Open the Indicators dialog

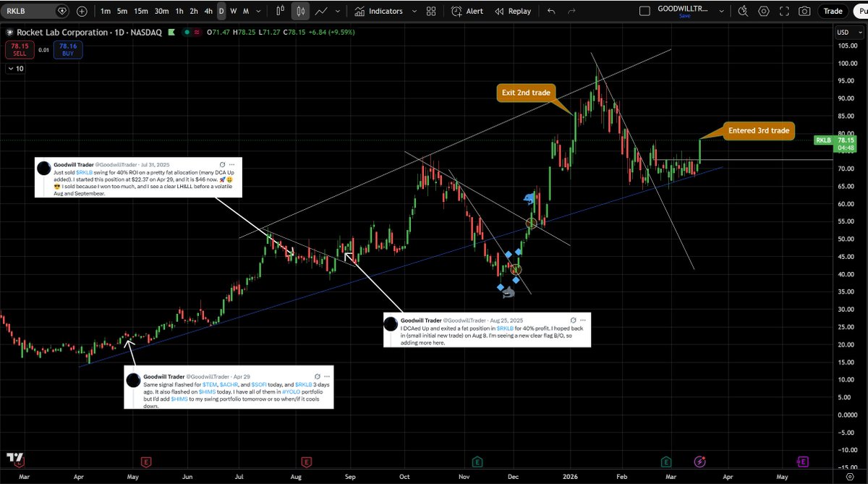tap(379, 11)
